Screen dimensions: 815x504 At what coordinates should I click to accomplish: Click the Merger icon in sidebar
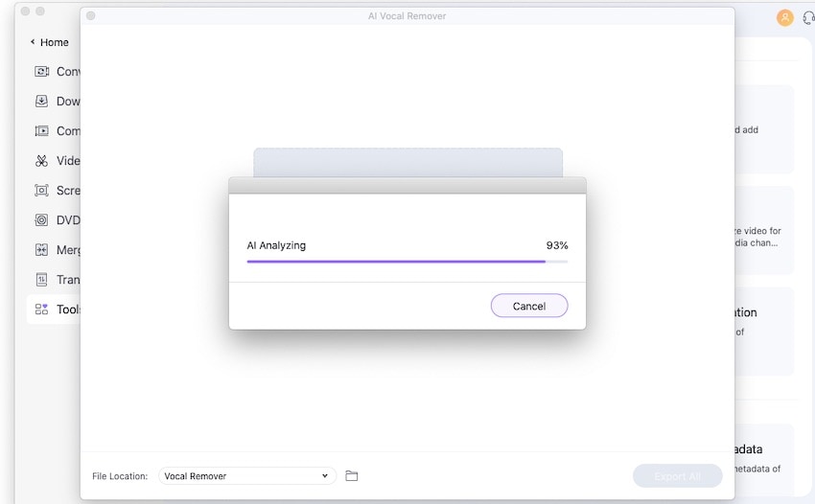click(x=41, y=249)
